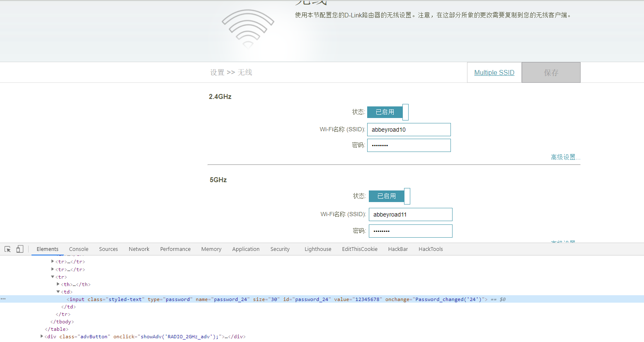The width and height of the screenshot is (644, 342).
Task: Expand the advButton div node
Action: pyautogui.click(x=41, y=337)
